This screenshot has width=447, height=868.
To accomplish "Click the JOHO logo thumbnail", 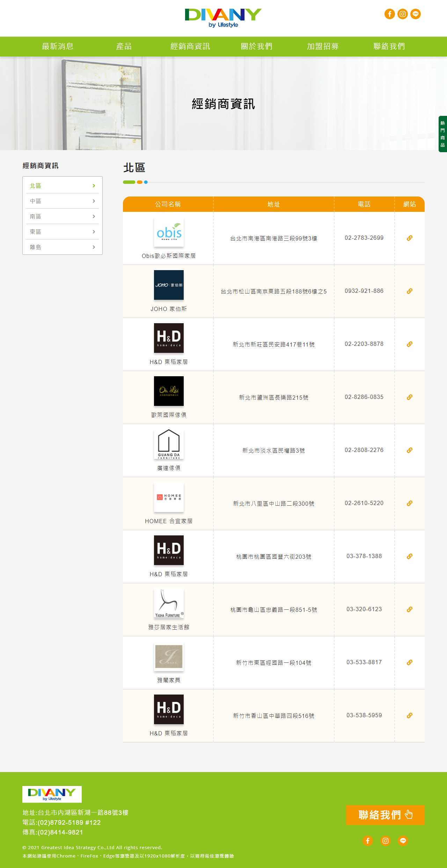I will 169,285.
